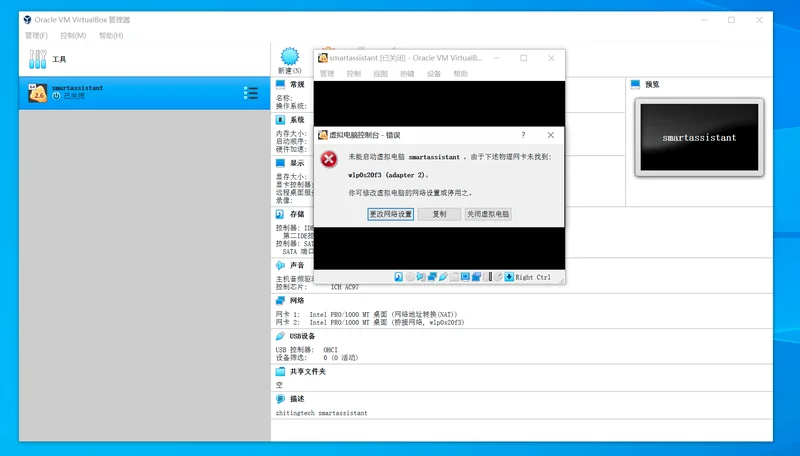Click the 设备筛选 0 (0 活动) line
Viewport: 800px width, 456px height.
click(317, 358)
